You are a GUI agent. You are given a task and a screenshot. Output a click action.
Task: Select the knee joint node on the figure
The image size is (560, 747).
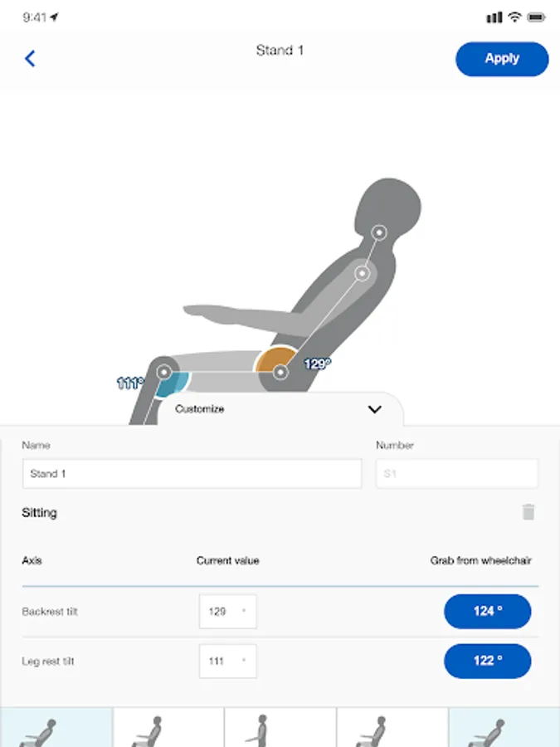163,372
